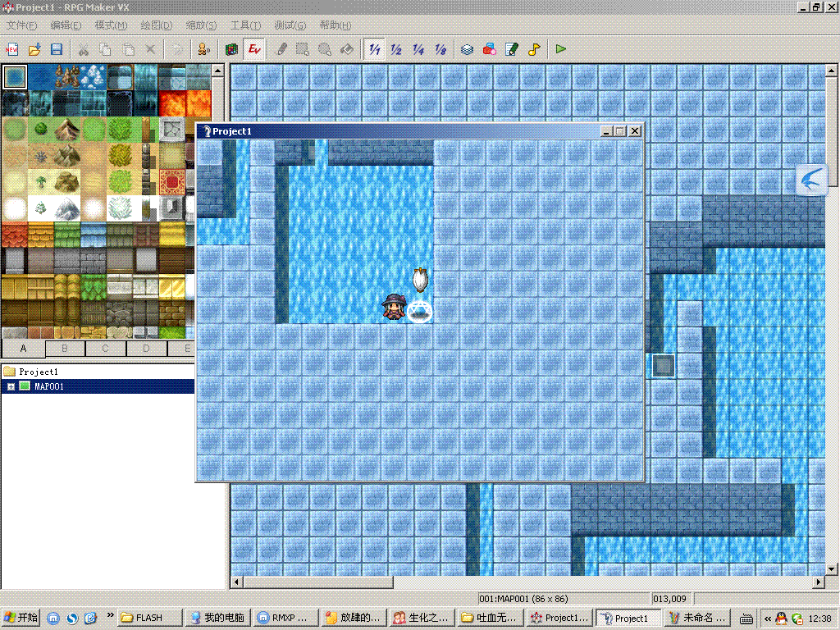840x630 pixels.
Task: Set map zoom scale to 1/1
Action: [374, 49]
